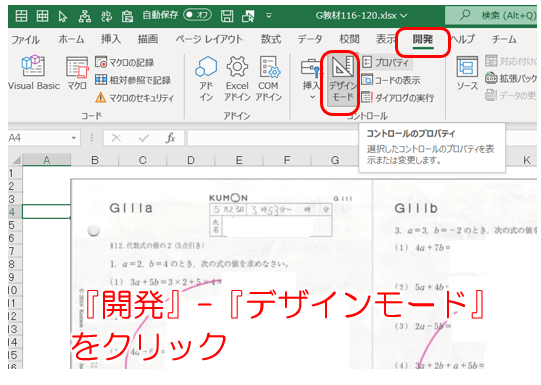Start マクロの記録 macro recording
The image size is (541, 385).
click(125, 62)
